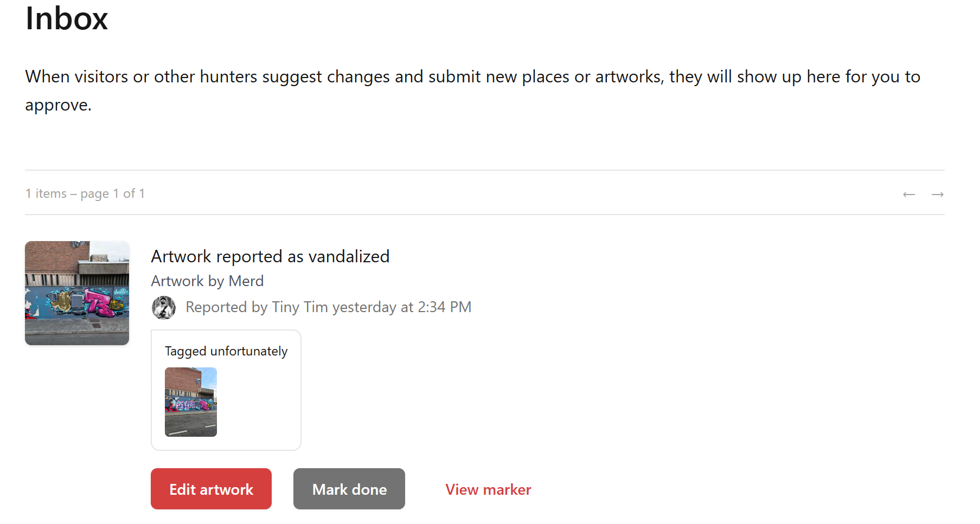Go to the next inbox page
The height and width of the screenshot is (524, 980).
(x=937, y=195)
